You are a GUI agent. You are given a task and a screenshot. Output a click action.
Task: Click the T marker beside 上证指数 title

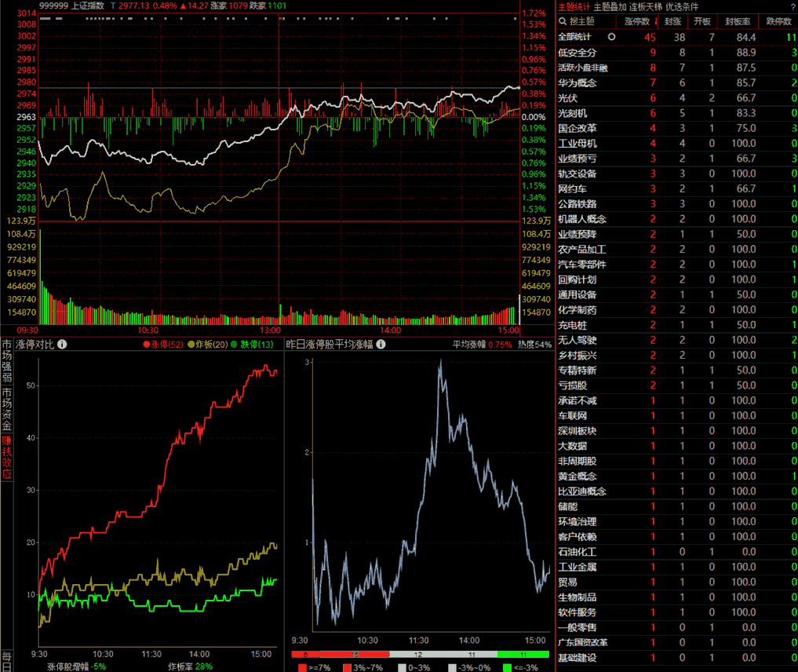click(x=112, y=5)
